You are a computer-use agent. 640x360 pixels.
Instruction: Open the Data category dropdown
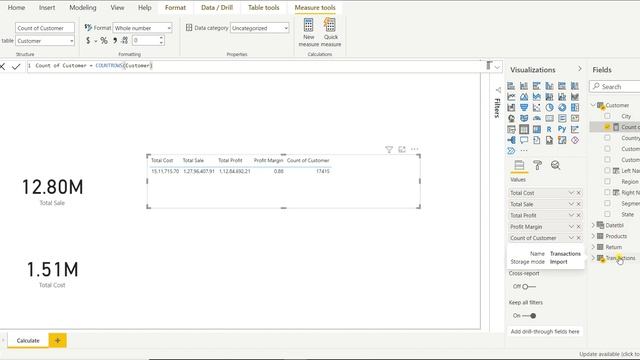click(x=260, y=28)
